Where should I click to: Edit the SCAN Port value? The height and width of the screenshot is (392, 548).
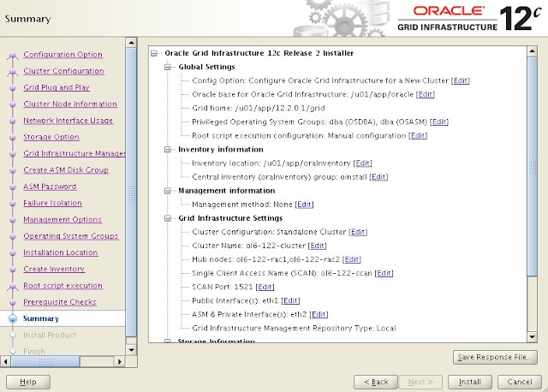265,287
